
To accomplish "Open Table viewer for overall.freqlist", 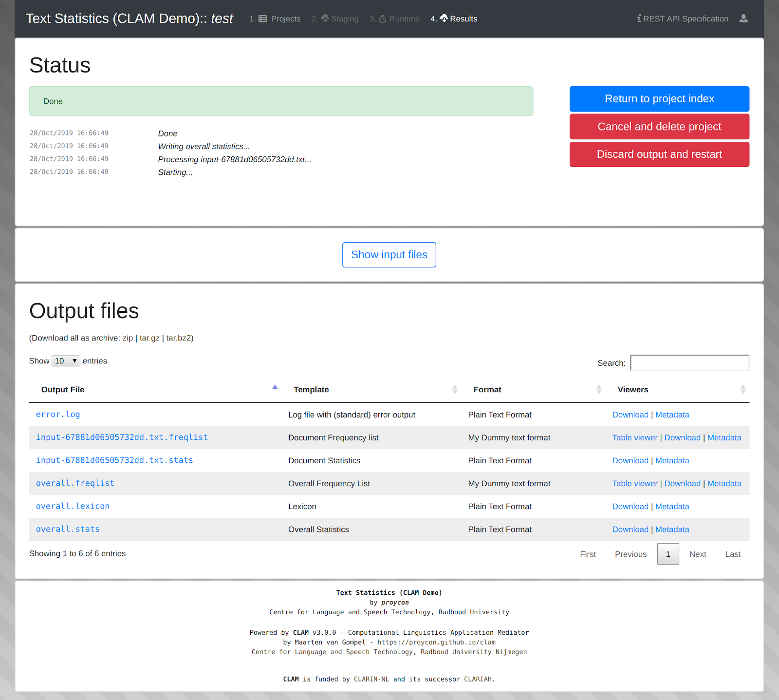I will (634, 484).
